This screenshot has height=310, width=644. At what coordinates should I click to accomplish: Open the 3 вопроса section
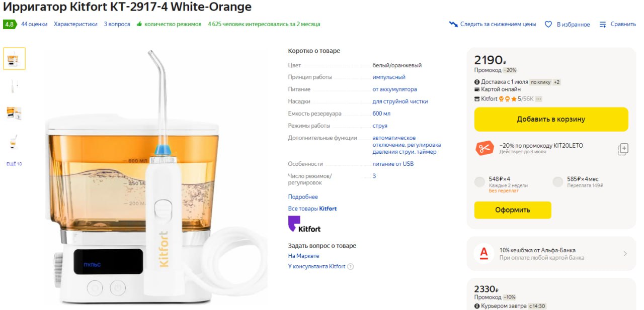pos(117,24)
